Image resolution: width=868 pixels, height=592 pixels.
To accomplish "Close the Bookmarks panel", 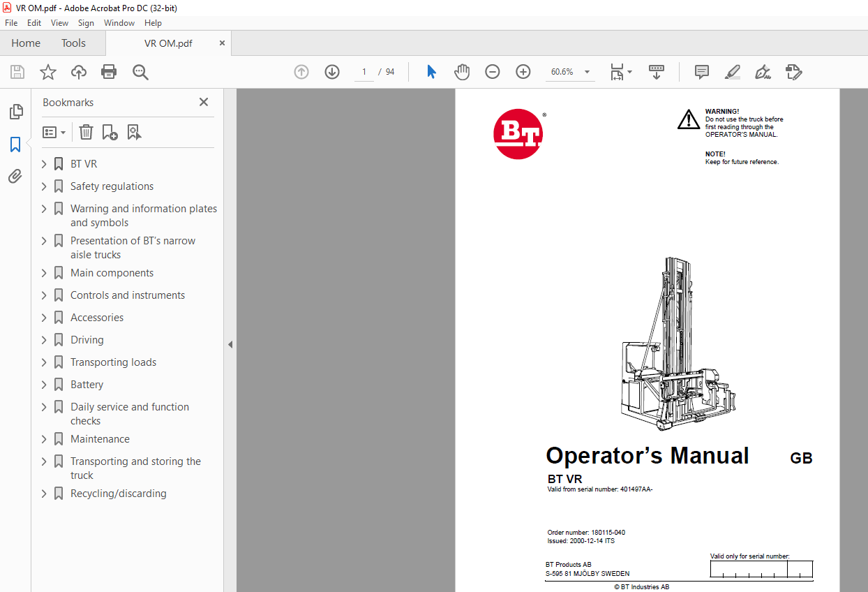I will pyautogui.click(x=204, y=102).
